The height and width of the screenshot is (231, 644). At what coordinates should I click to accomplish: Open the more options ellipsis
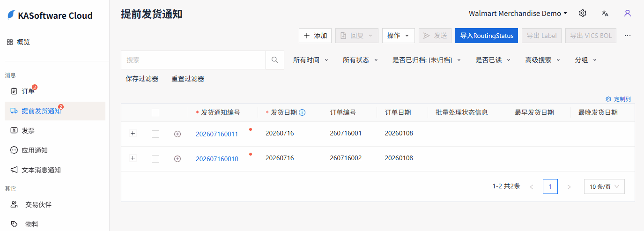[628, 36]
